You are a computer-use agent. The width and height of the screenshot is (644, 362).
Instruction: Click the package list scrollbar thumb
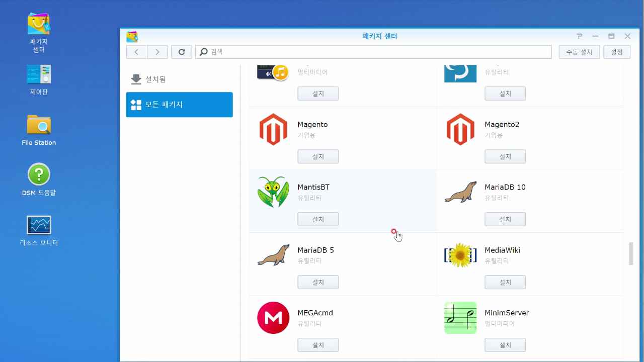click(x=631, y=254)
